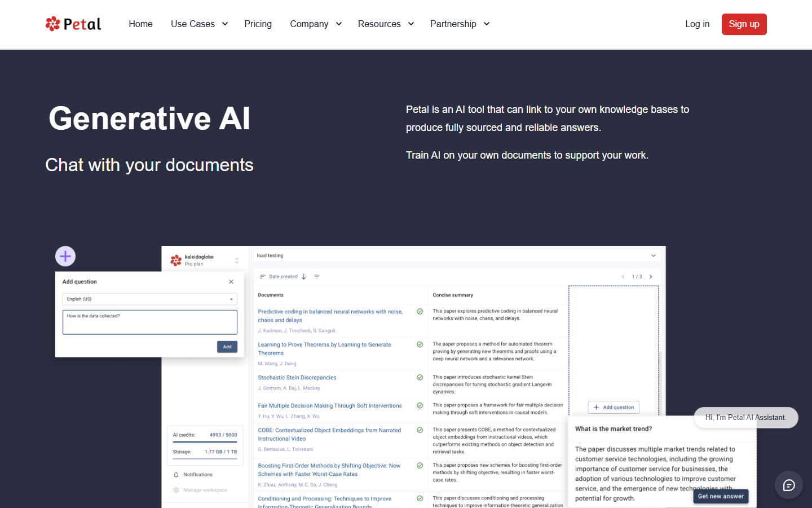This screenshot has width=812, height=508.
Task: Click the Notifications bell icon
Action: 176,475
